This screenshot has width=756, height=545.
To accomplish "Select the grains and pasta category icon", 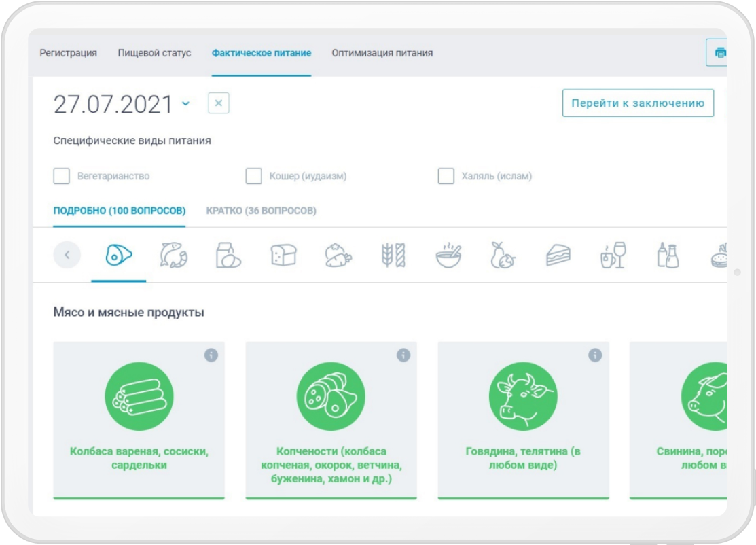I will (393, 255).
